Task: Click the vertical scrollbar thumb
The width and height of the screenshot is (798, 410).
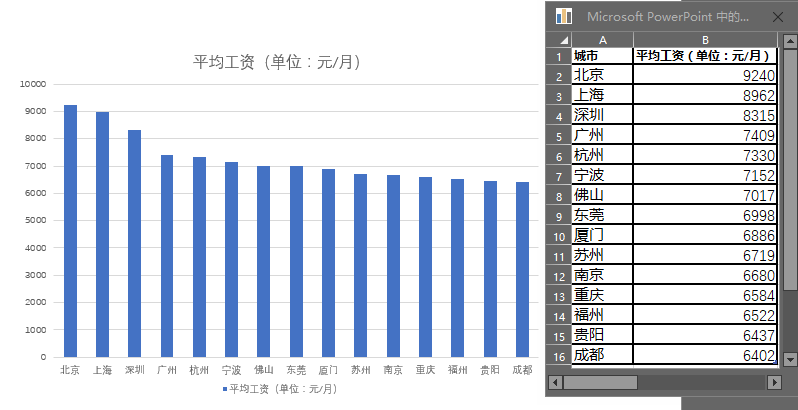Action: pos(790,169)
